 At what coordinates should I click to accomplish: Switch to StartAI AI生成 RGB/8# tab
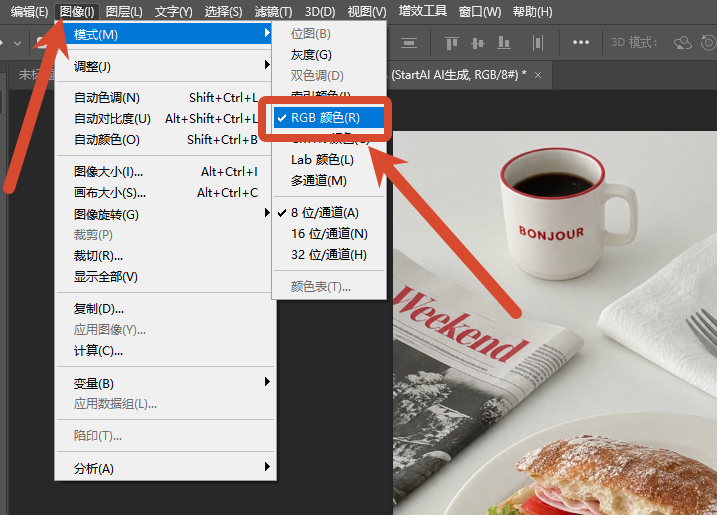pyautogui.click(x=459, y=75)
